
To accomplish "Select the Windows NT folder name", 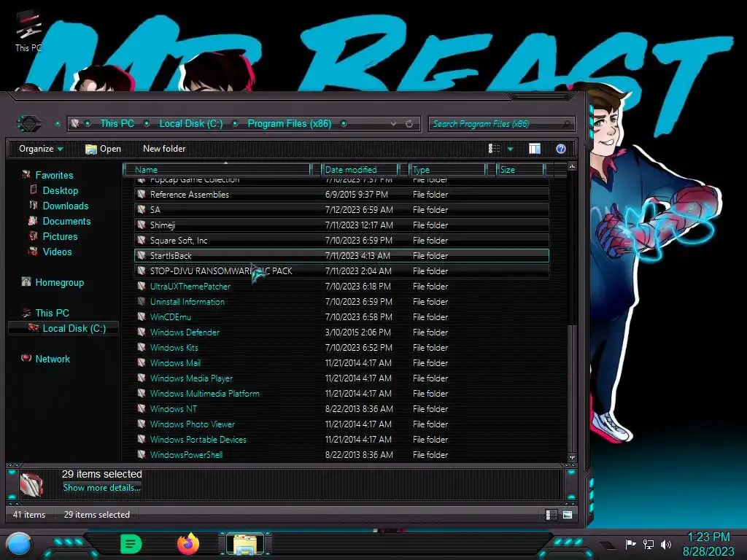I will pos(173,408).
